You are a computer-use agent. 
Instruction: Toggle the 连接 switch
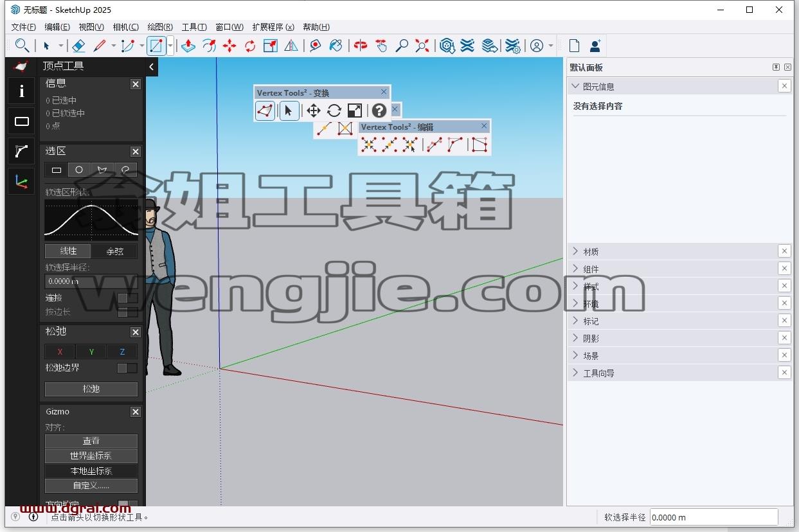click(127, 298)
